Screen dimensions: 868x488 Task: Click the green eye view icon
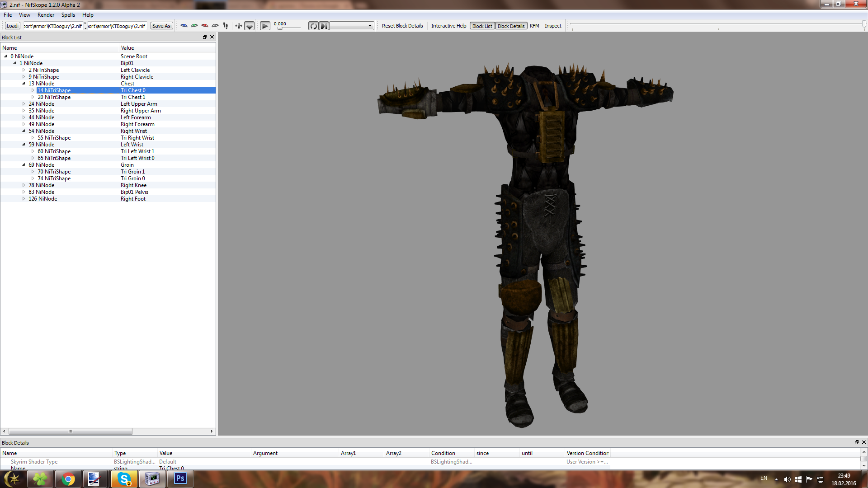[194, 26]
